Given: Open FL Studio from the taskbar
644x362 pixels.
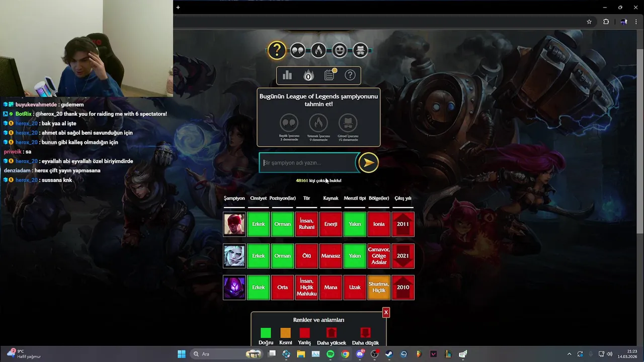Looking at the screenshot, I should pos(419,354).
